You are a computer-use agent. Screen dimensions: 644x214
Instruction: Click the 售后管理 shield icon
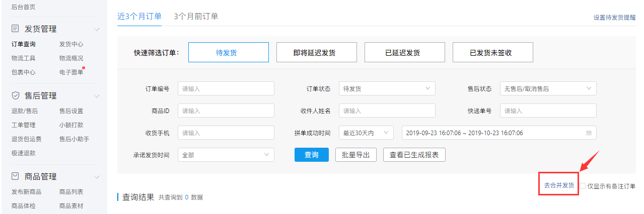[16, 95]
